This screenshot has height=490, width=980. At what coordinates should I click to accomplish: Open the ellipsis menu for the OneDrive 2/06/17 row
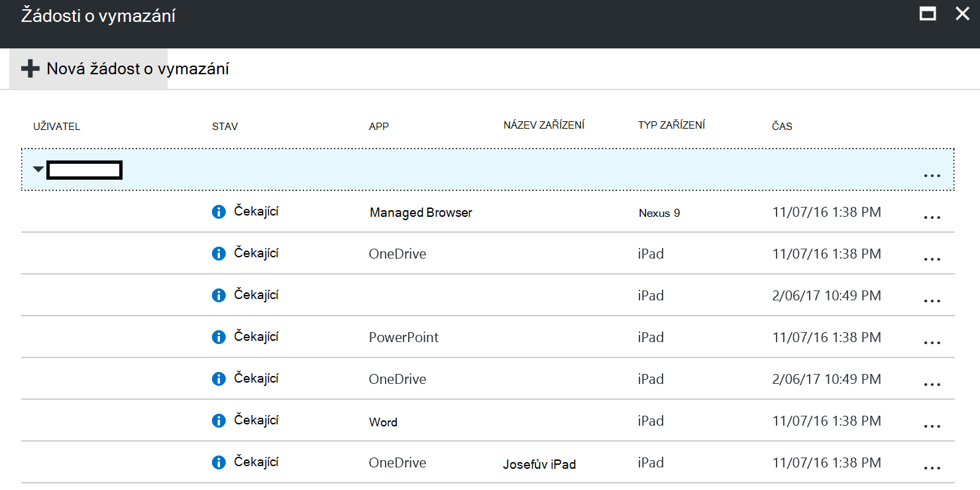click(932, 384)
